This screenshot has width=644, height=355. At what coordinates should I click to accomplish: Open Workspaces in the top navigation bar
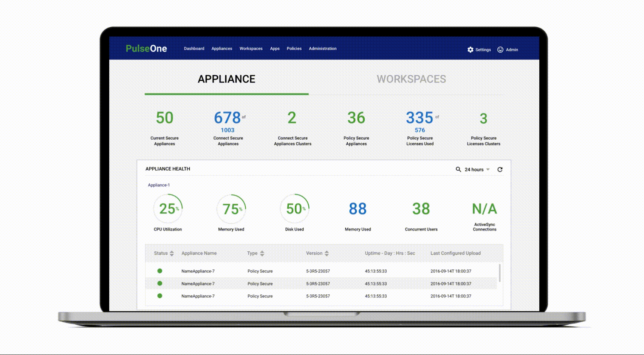pos(251,48)
